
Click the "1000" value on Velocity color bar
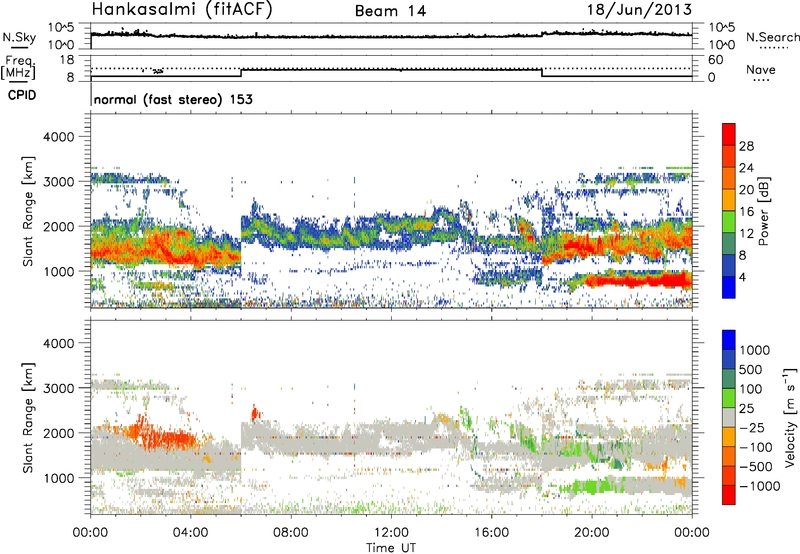tap(755, 350)
